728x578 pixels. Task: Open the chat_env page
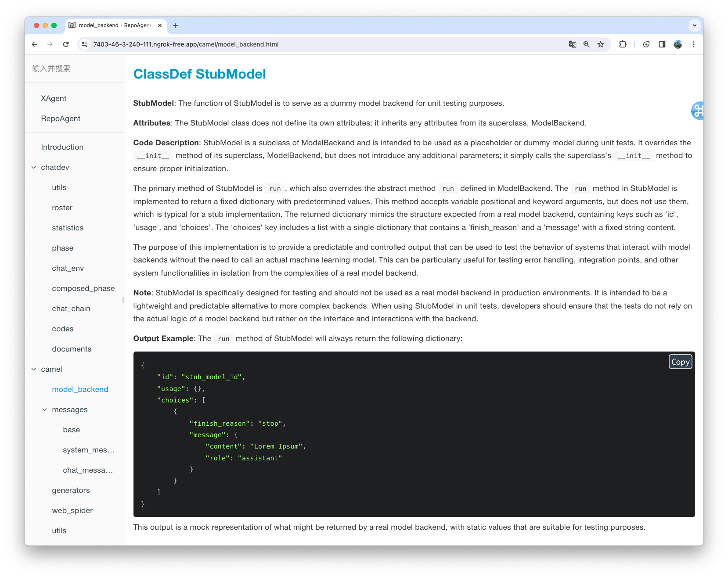(x=68, y=268)
